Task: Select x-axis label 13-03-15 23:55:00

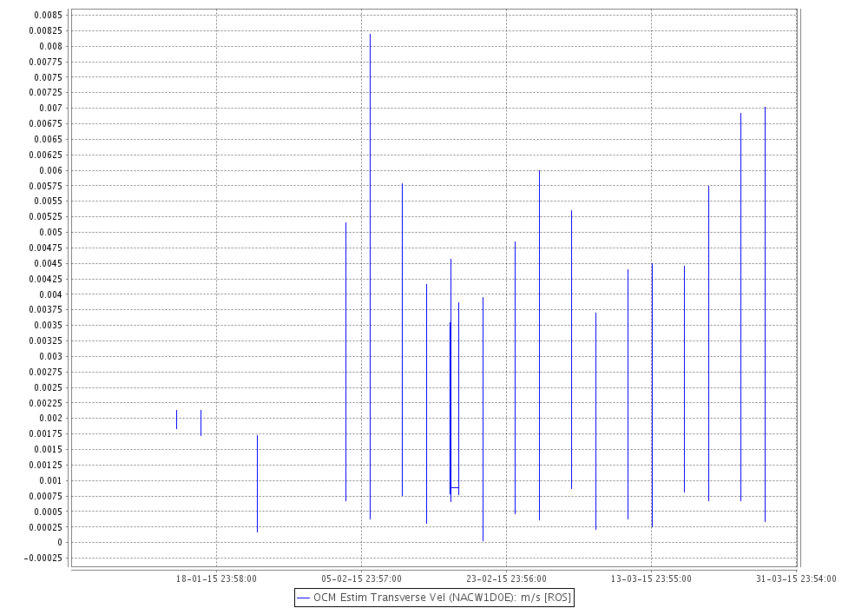Action: 651,578
